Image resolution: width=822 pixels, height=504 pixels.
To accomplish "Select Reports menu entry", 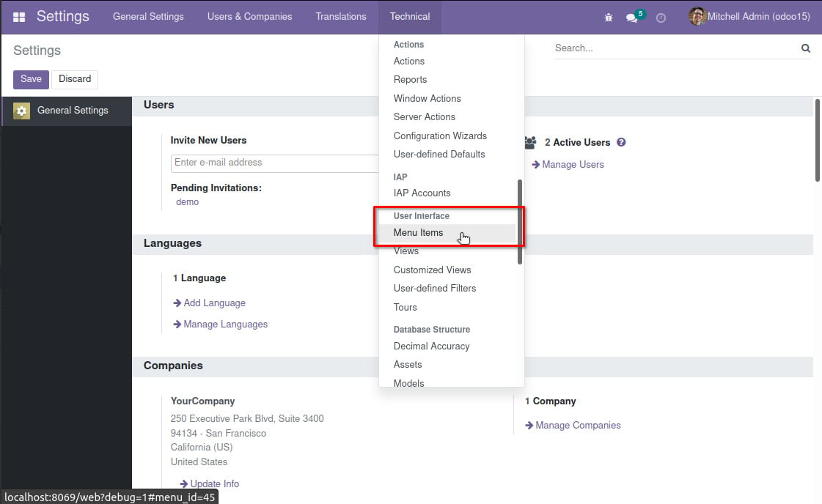I will click(x=410, y=80).
